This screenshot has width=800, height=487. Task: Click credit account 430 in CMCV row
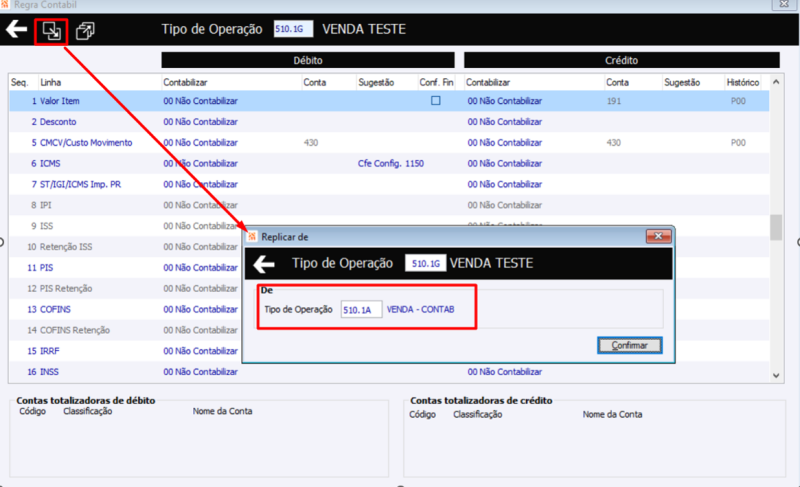[614, 143]
